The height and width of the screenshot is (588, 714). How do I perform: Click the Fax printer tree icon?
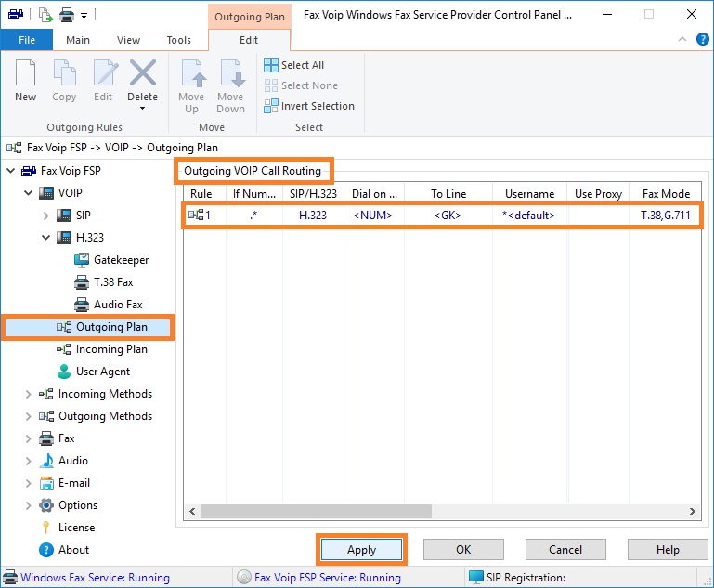coord(46,438)
